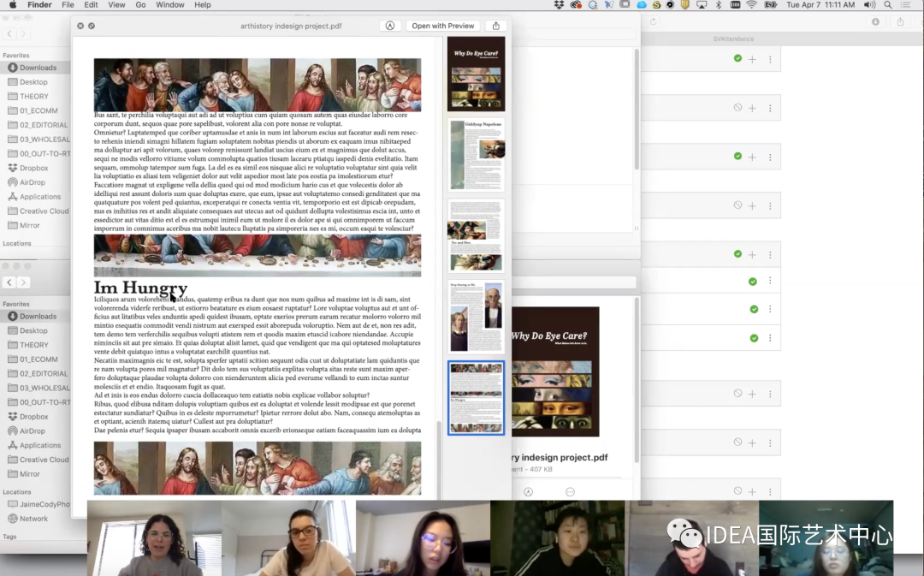
Task: Open THEORY folder in the lower Finder sidebar
Action: 35,345
